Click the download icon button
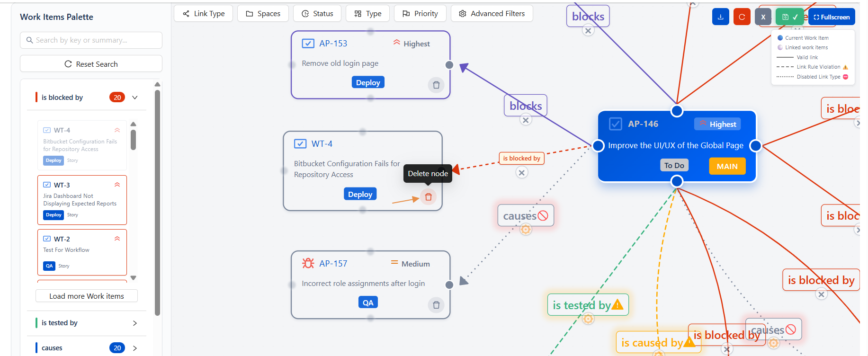 click(x=720, y=17)
